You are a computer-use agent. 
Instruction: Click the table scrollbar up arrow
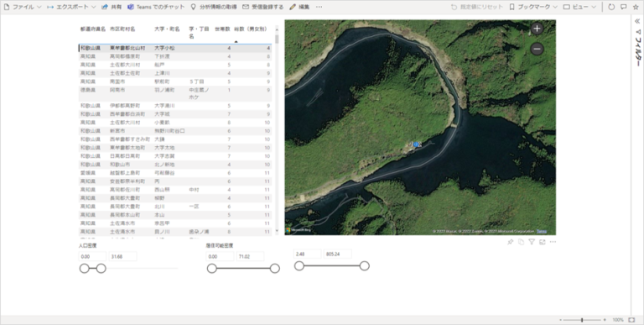(x=277, y=29)
